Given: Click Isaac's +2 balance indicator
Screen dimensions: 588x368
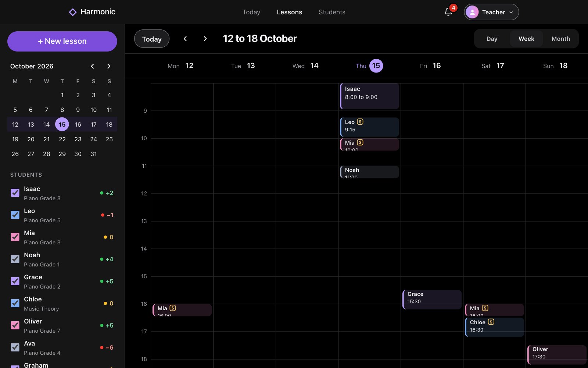Looking at the screenshot, I should 107,193.
